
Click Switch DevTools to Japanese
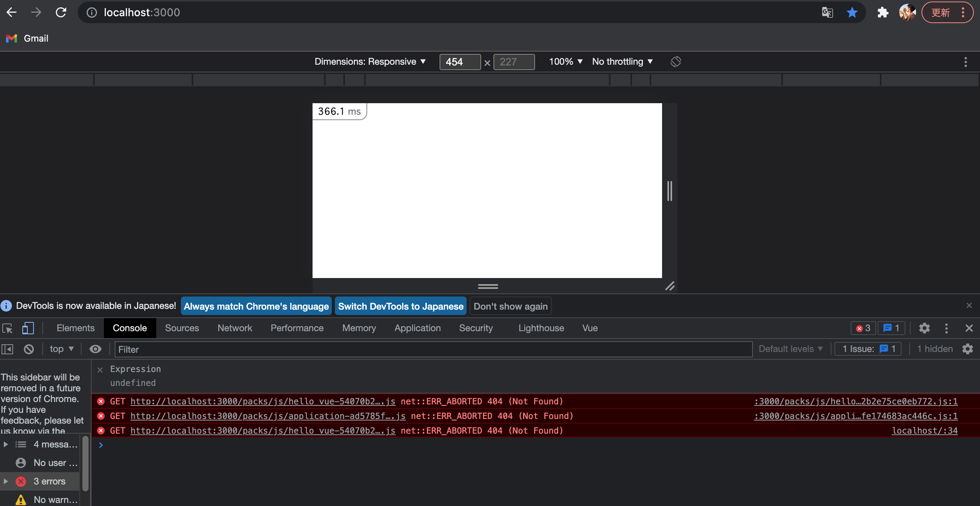(400, 306)
